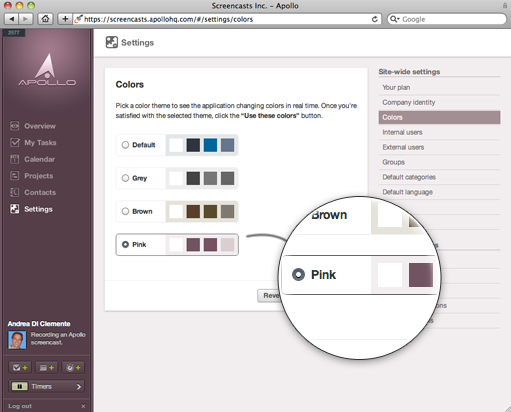Reload the page with the refresh icon

pos(375,19)
